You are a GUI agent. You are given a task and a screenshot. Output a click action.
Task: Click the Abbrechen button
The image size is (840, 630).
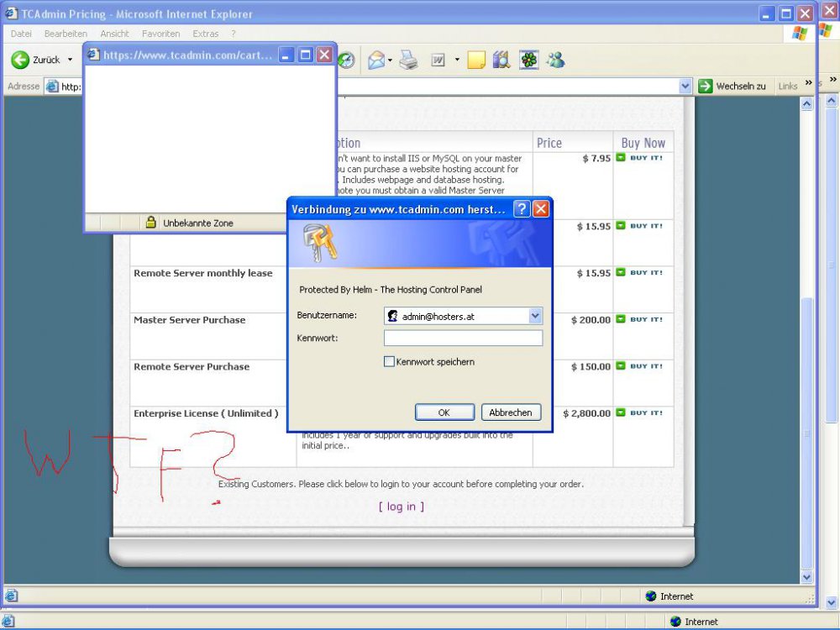[x=511, y=412]
